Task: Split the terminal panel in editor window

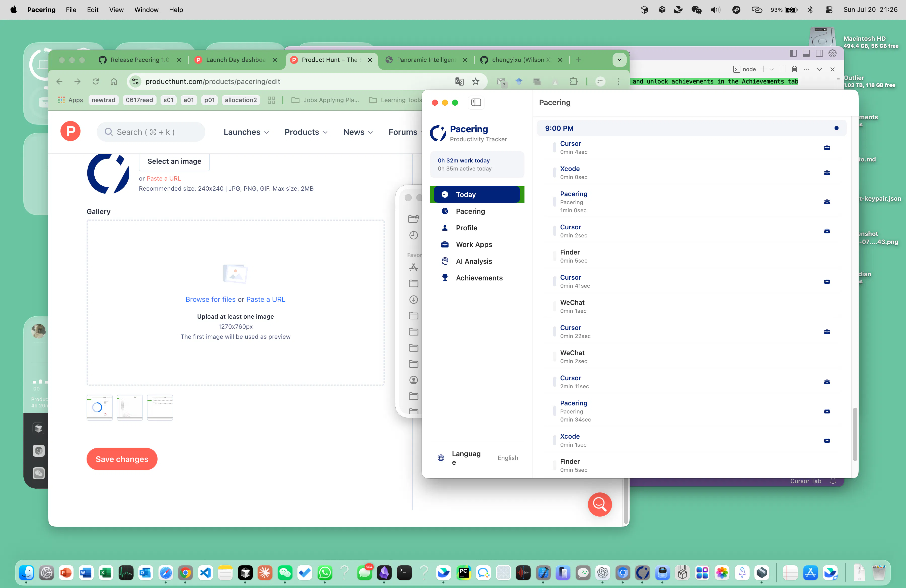Action: coord(783,69)
